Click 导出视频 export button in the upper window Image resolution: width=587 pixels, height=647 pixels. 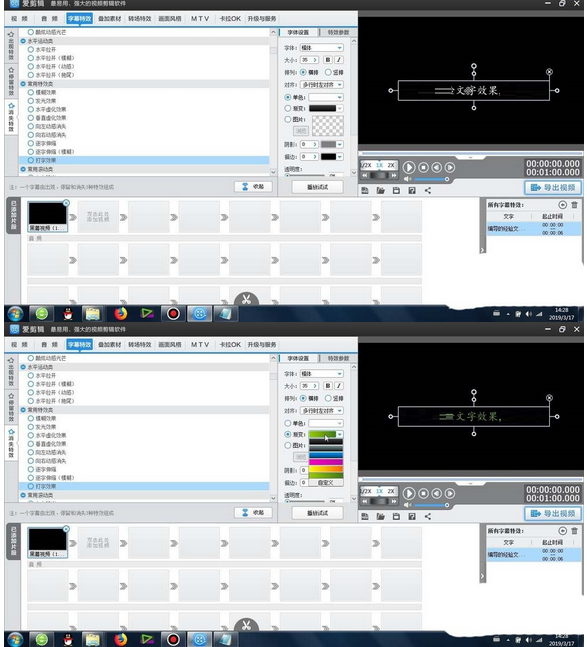tap(553, 187)
